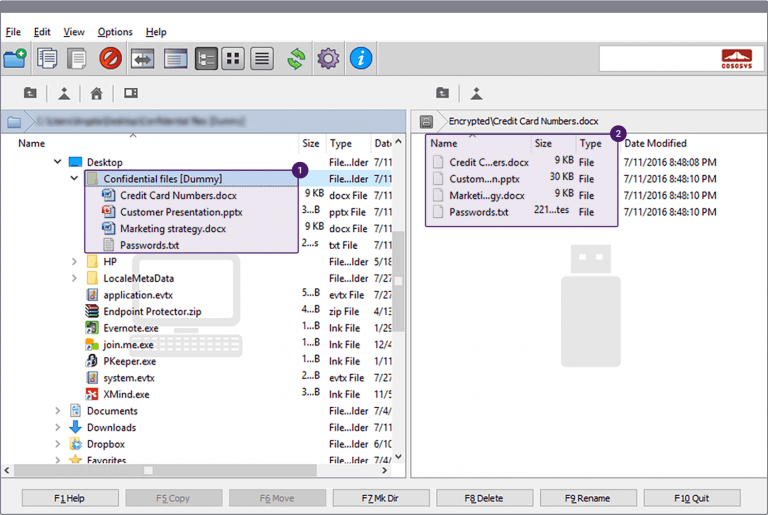
Task: Open settings with the gear icon
Action: pos(328,59)
